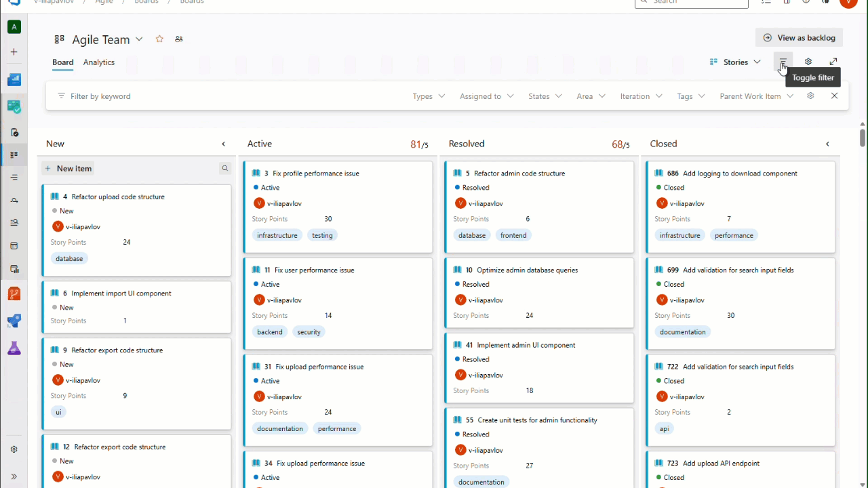
Task: Open the Overview chart icon in sidebar
Action: tap(14, 79)
